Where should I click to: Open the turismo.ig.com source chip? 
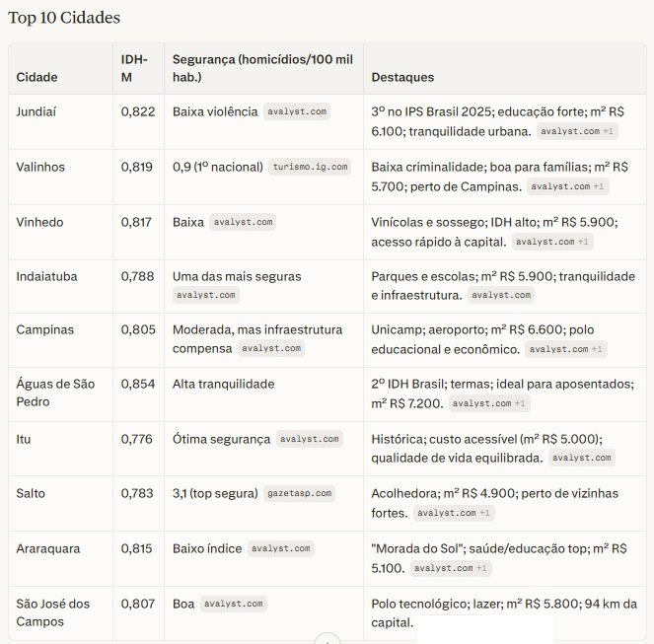[x=310, y=167]
